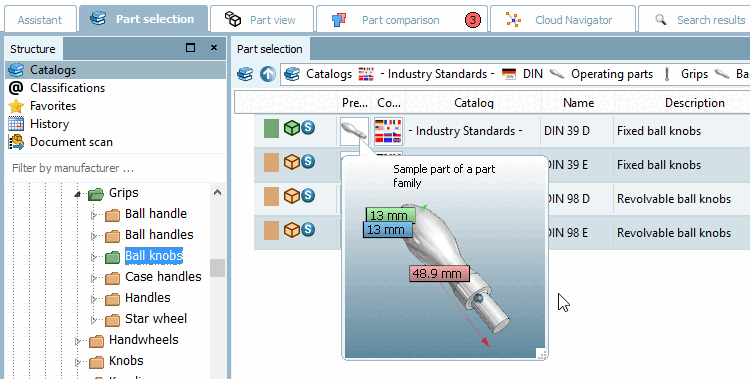This screenshot has height=379, width=750.
Task: Select the Star wheel tree item
Action: coord(156,319)
